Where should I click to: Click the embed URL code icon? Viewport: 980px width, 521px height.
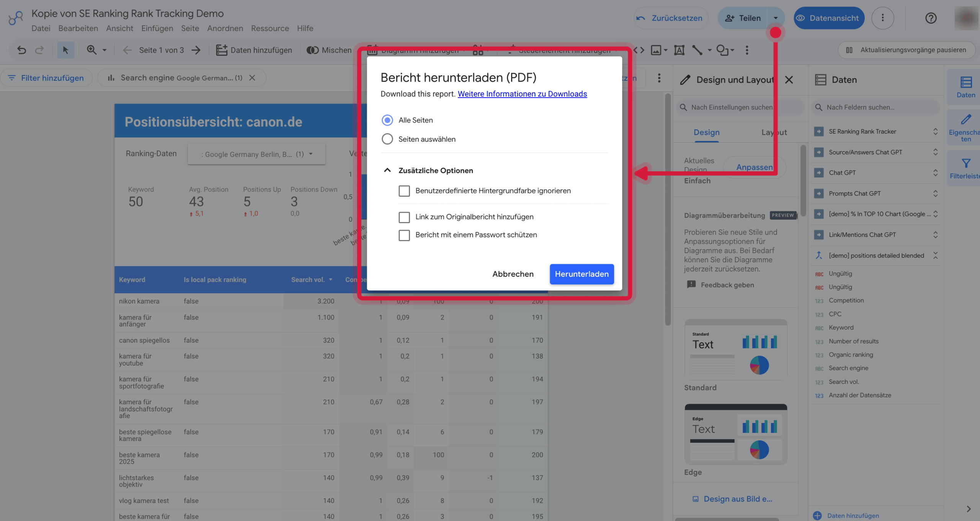[x=639, y=50]
